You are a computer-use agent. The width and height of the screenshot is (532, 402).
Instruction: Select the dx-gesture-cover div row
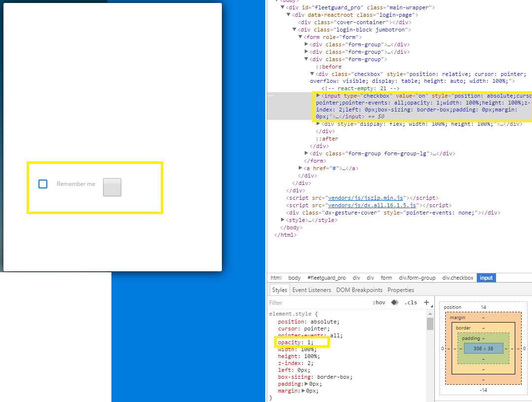[393, 213]
